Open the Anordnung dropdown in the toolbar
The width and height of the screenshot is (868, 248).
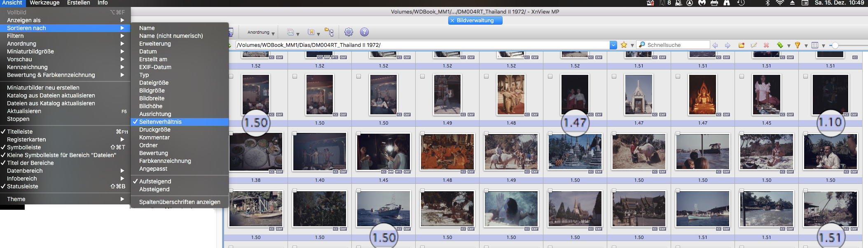pyautogui.click(x=261, y=32)
